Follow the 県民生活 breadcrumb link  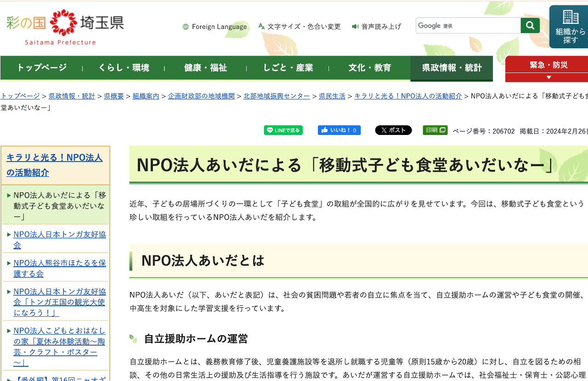point(332,96)
